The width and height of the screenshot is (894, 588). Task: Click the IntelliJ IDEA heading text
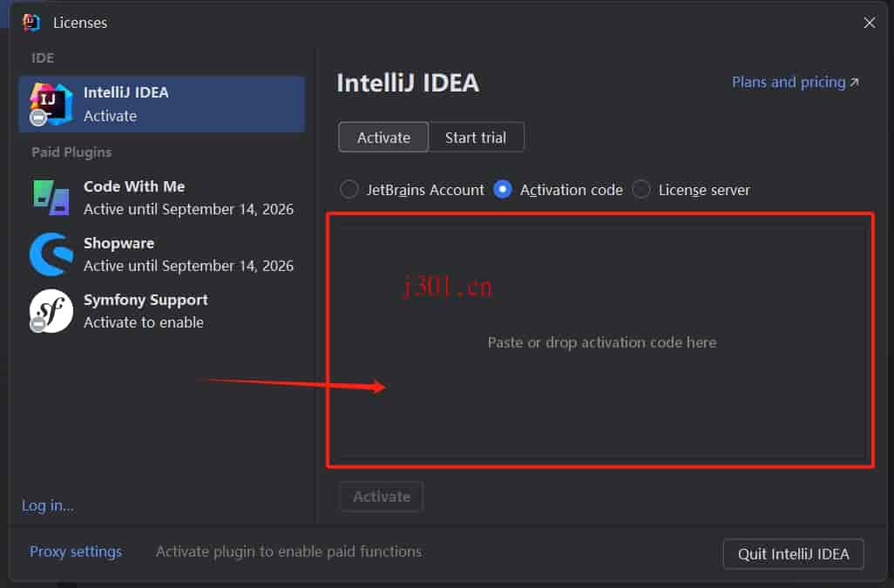[408, 83]
